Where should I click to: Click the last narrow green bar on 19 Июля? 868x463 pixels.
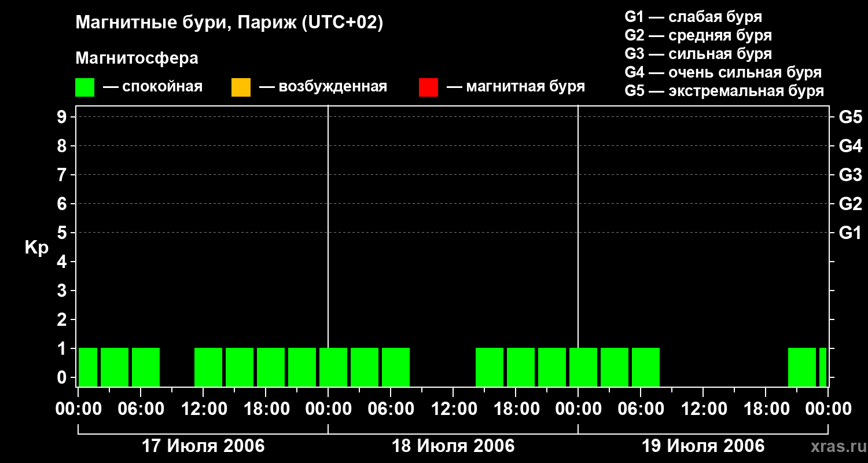(x=823, y=367)
